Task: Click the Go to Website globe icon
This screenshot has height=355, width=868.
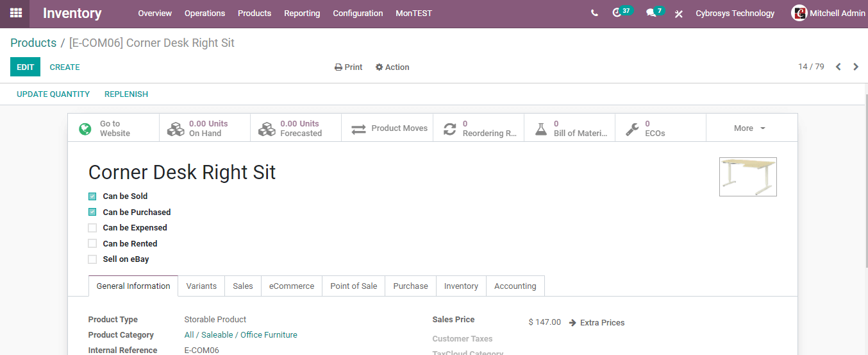Action: (85, 129)
